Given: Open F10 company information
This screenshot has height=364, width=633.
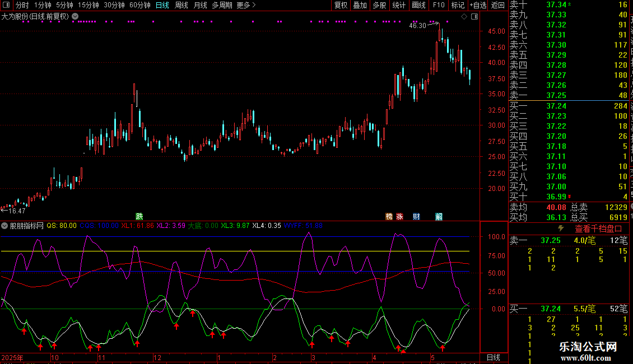Looking at the screenshot, I should [x=439, y=5].
